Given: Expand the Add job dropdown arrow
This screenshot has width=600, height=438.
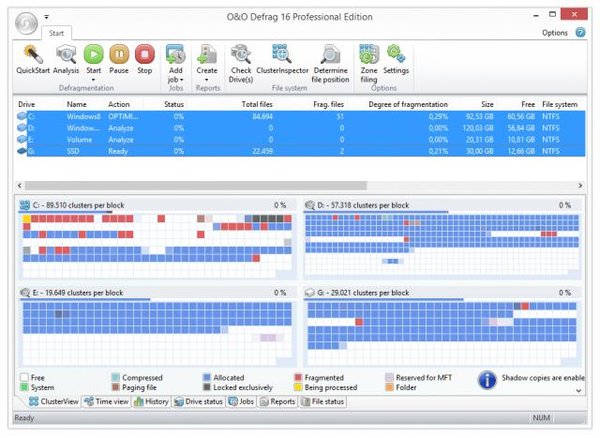Looking at the screenshot, I should click(x=182, y=80).
